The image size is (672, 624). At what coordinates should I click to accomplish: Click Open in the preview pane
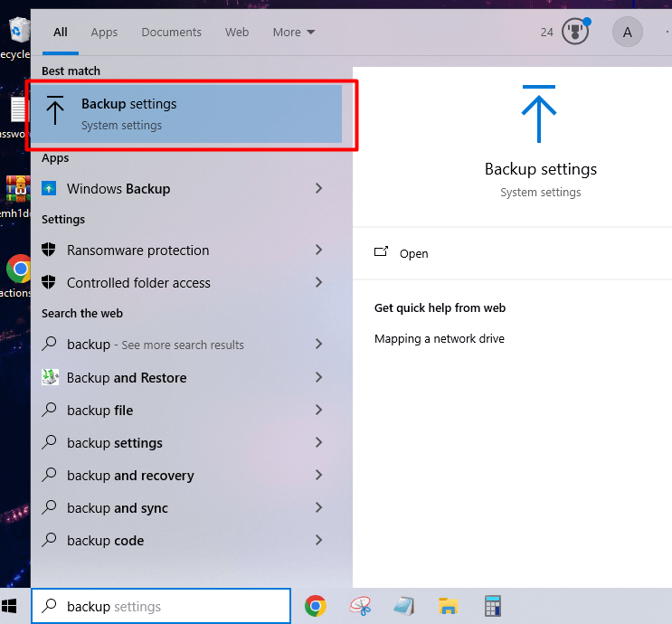(x=413, y=254)
